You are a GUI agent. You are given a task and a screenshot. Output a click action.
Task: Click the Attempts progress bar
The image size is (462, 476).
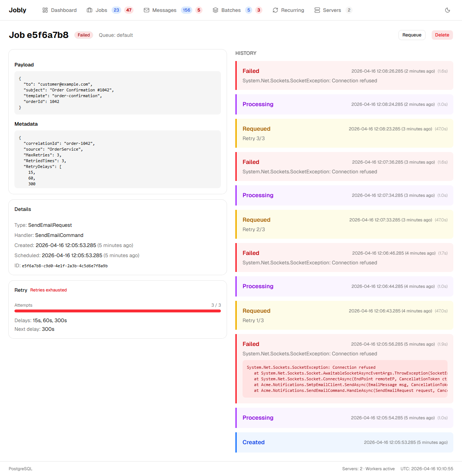point(118,311)
